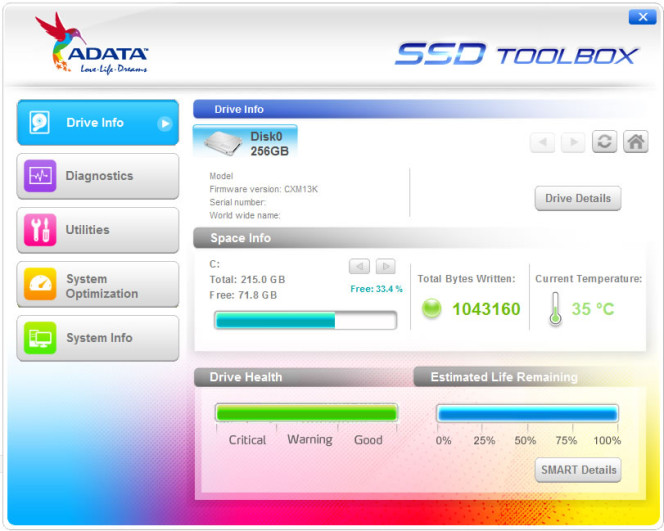This screenshot has height=531, width=664.
Task: Show previous partition in Space Info
Action: (x=359, y=266)
